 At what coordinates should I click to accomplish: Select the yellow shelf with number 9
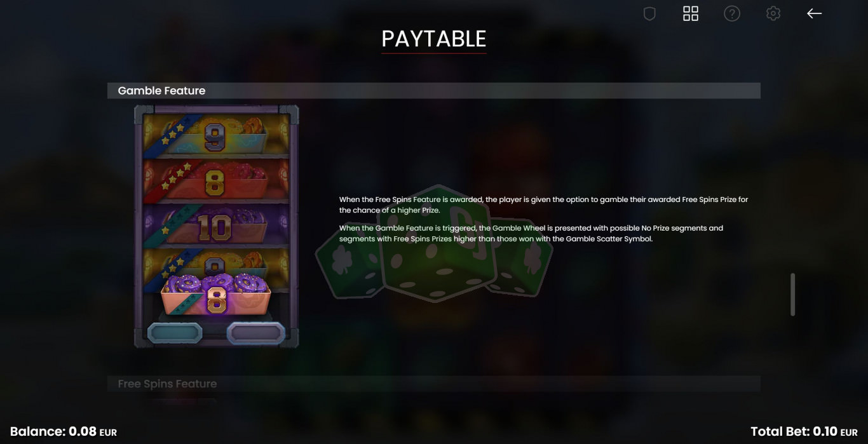click(215, 136)
